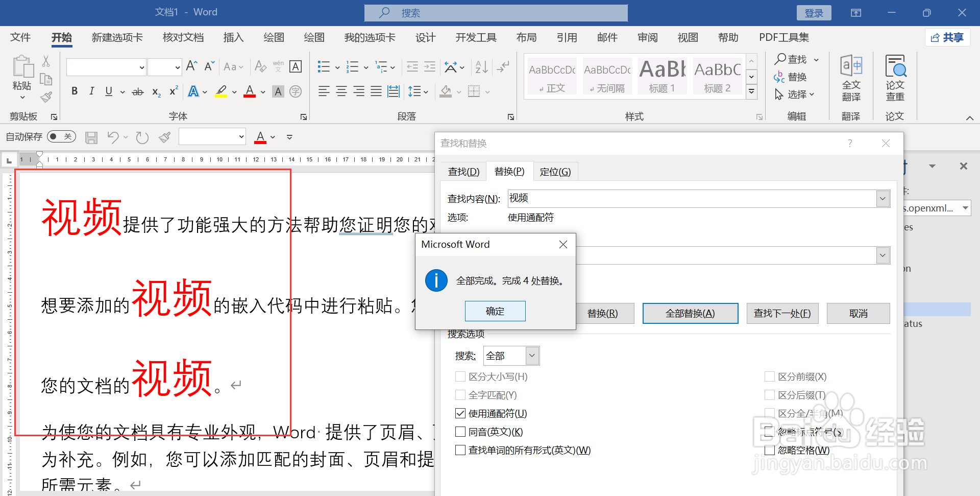
Task: Toggle Bold formatting
Action: [x=75, y=91]
